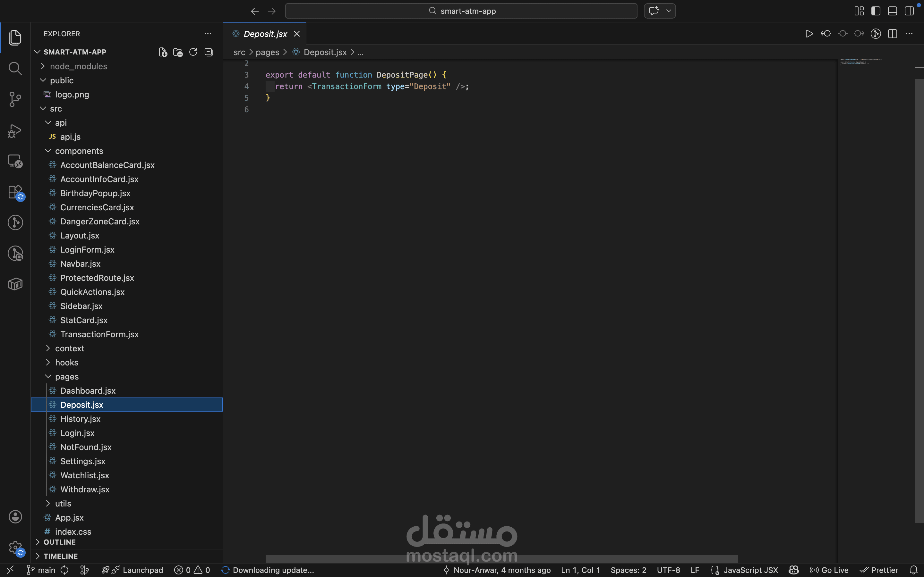Toggle the secondary side bar
Viewport: 924px width, 577px height.
pos(909,11)
